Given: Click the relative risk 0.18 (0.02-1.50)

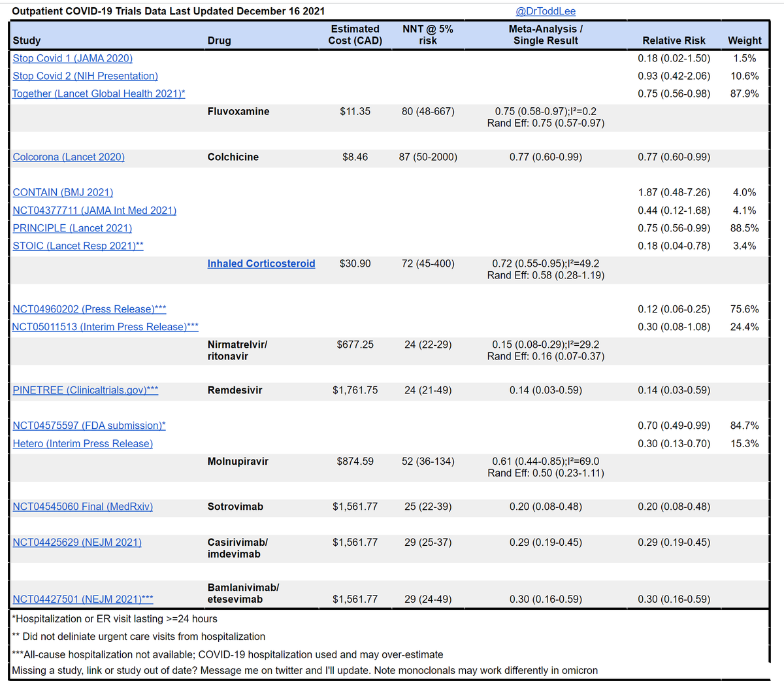Looking at the screenshot, I should coord(674,58).
